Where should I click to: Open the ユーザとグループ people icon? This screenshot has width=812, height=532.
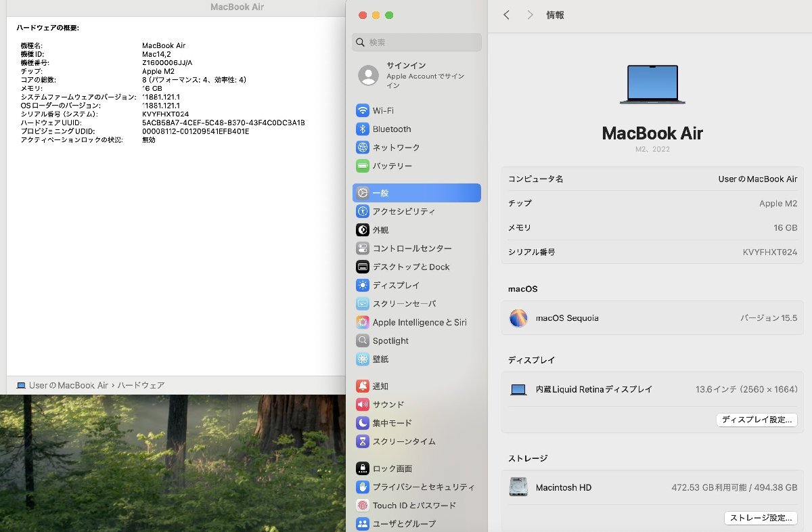pos(363,524)
